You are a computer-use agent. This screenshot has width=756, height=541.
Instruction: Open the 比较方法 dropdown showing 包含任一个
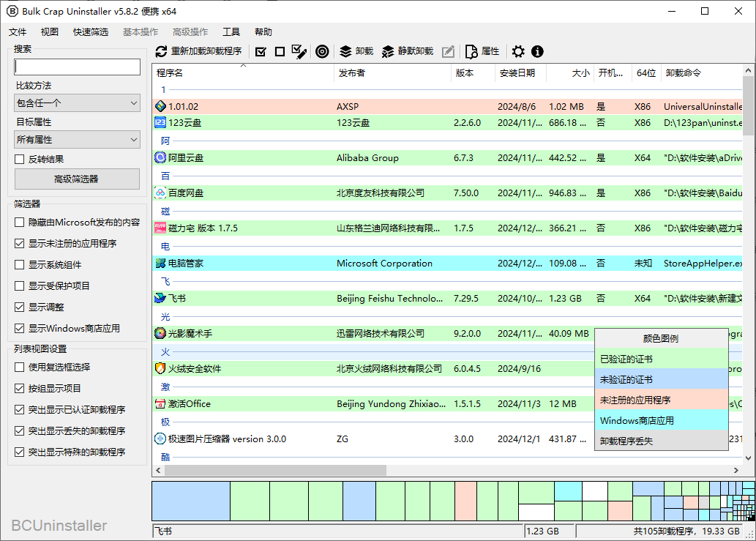click(x=77, y=102)
